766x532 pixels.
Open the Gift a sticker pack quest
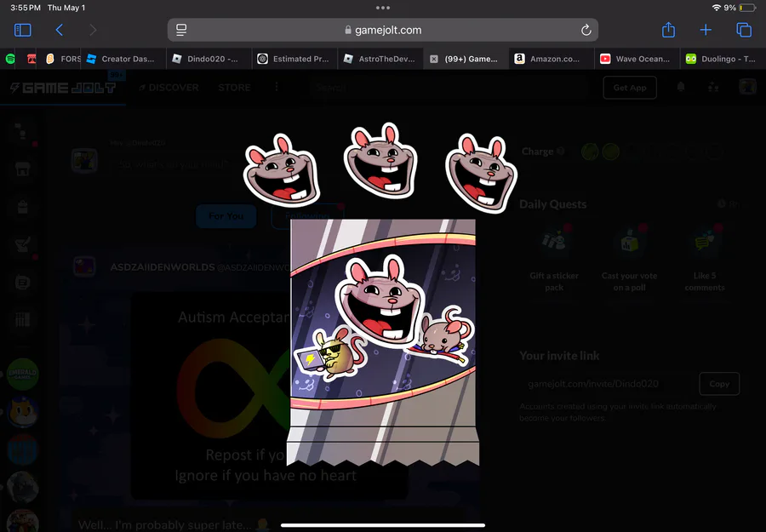click(554, 259)
